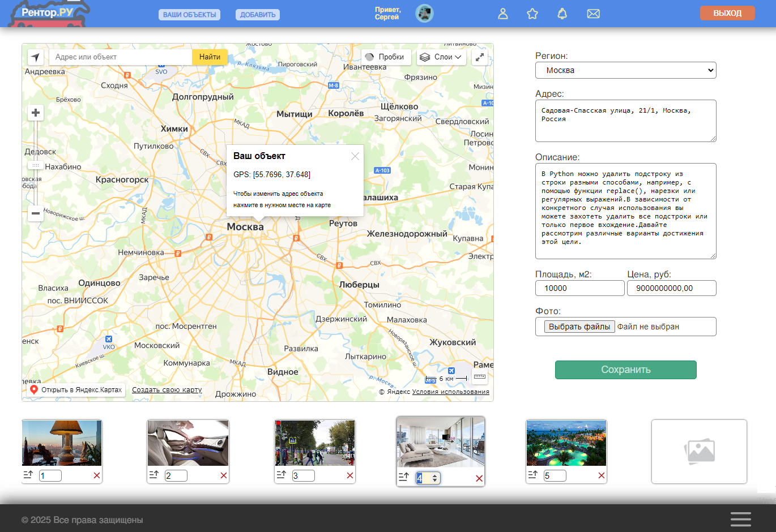Click 'Мытищи' label on the map

click(x=295, y=114)
